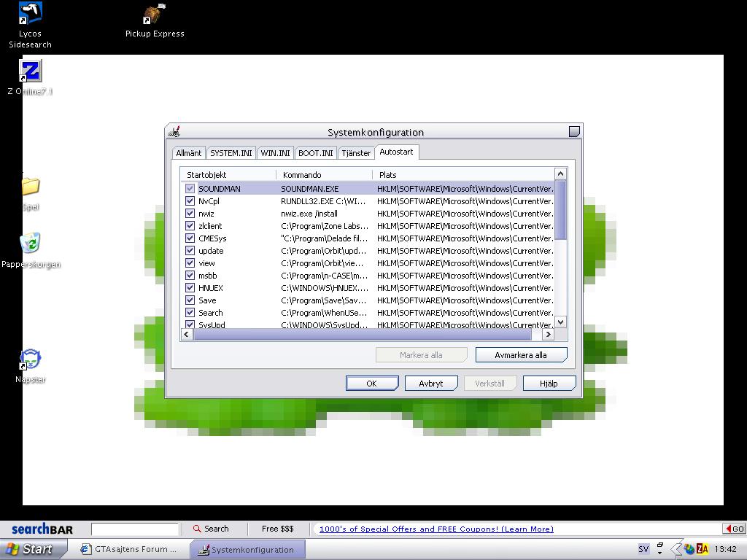747x560 pixels.
Task: Open Hjälp in Systemkonfiguration
Action: pyautogui.click(x=549, y=384)
